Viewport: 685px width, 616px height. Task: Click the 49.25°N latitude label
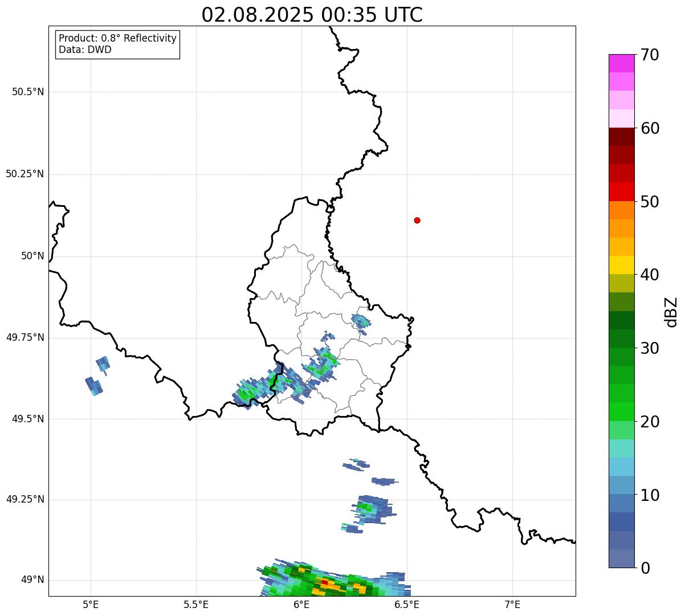click(x=25, y=500)
